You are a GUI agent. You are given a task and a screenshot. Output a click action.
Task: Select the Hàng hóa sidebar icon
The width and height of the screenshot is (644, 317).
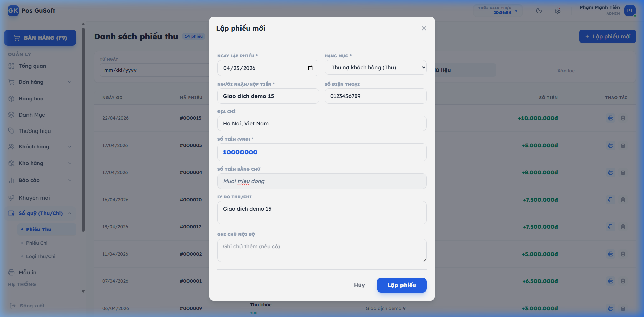11,98
